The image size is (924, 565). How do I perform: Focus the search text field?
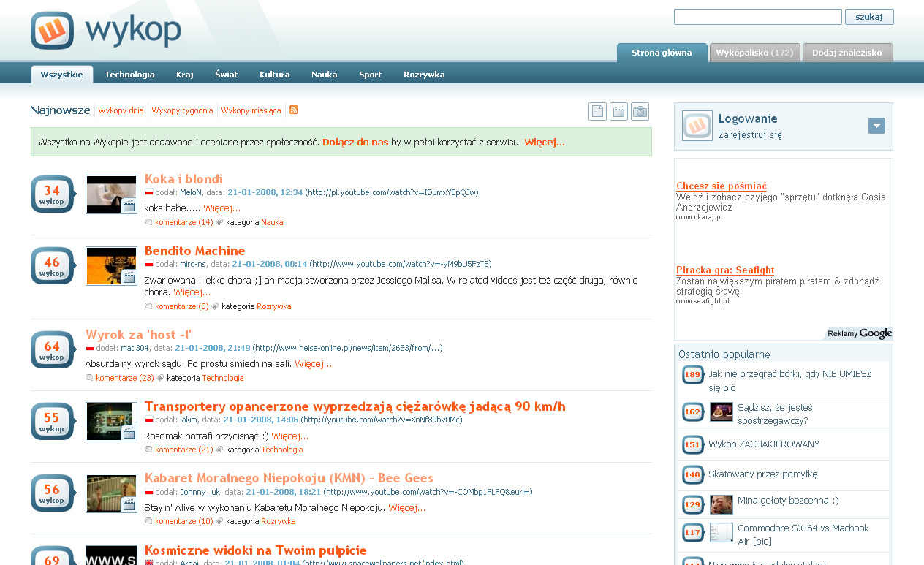click(x=758, y=17)
